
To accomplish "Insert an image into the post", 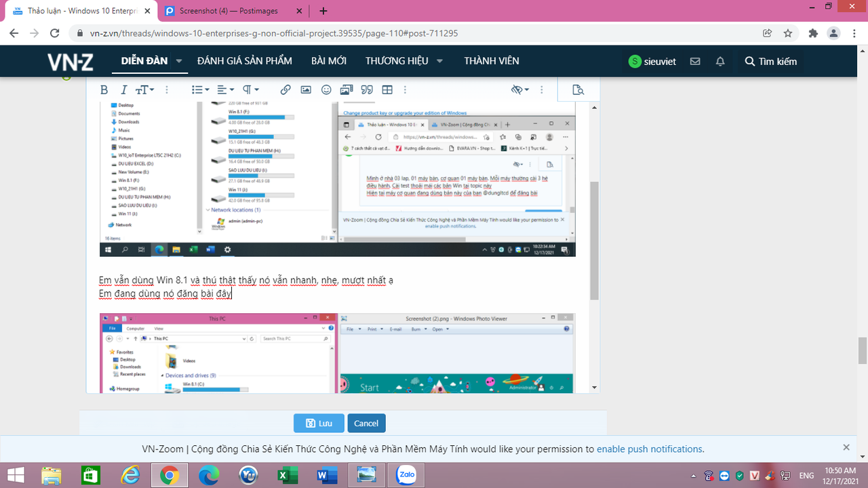I will (306, 89).
